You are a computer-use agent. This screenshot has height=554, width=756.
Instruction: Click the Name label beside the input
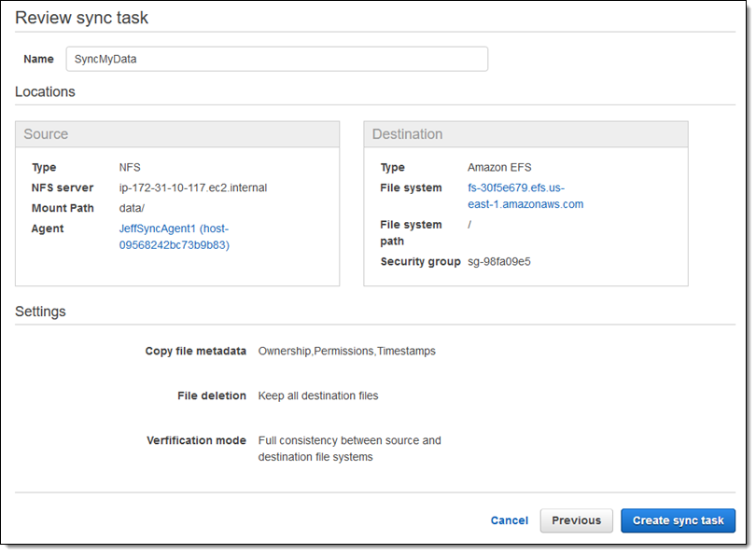[x=38, y=59]
